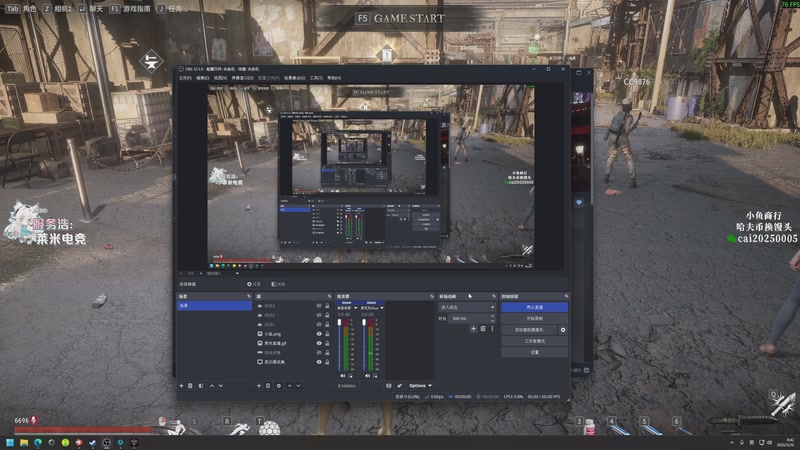This screenshot has width=800, height=450.
Task: Open virtual camera settings gear icon
Action: pos(563,330)
